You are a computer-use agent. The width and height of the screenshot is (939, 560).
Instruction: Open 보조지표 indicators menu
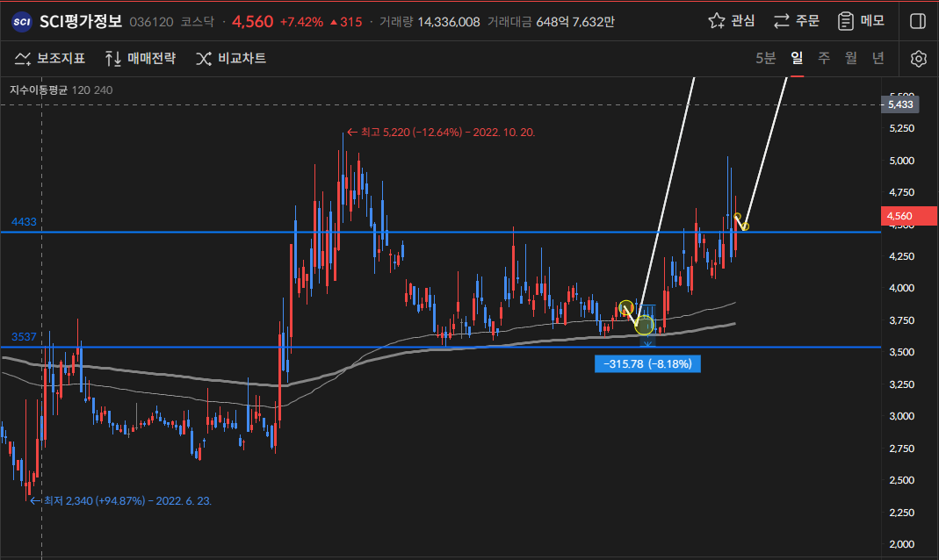tap(50, 58)
